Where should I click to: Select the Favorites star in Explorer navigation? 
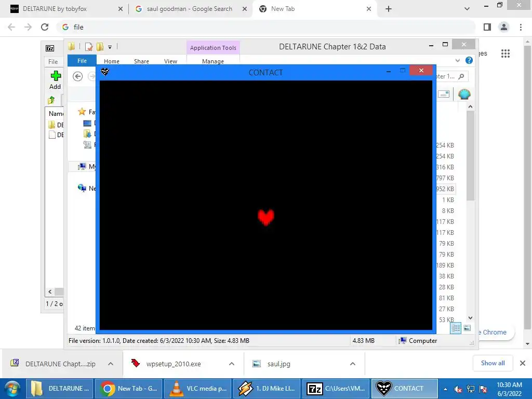click(x=82, y=112)
